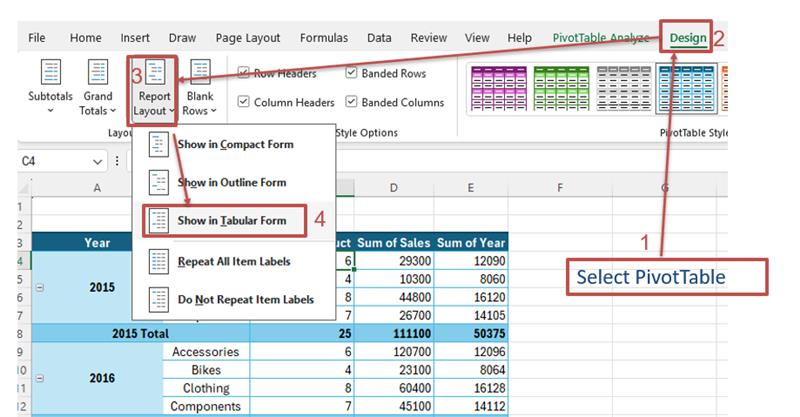Switch to the View tab

[477, 38]
